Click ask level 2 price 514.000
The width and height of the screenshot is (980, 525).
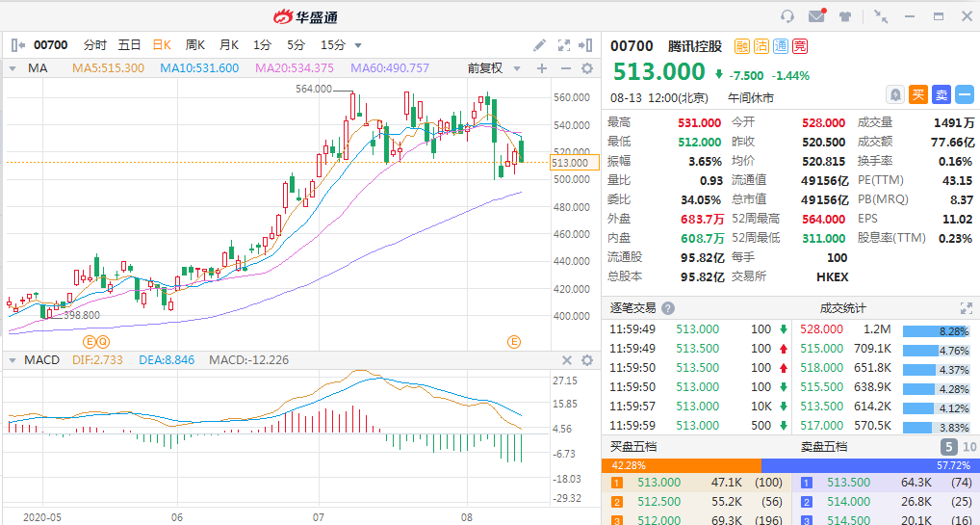pos(849,502)
